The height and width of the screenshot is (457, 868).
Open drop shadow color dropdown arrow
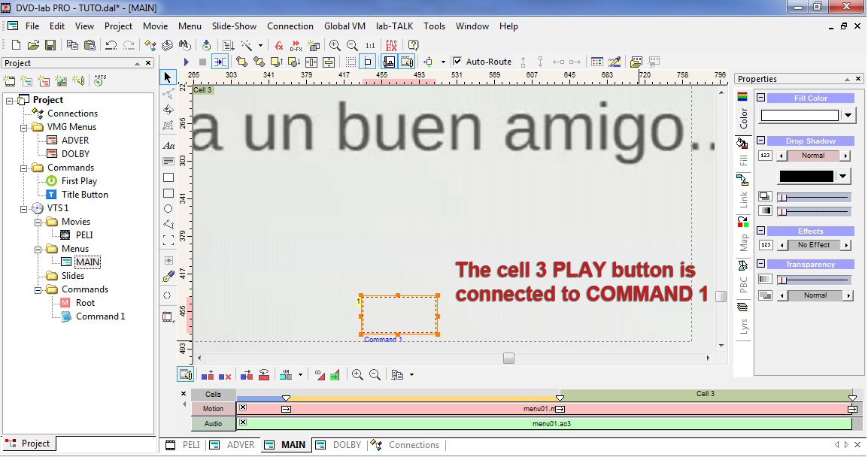(x=842, y=177)
